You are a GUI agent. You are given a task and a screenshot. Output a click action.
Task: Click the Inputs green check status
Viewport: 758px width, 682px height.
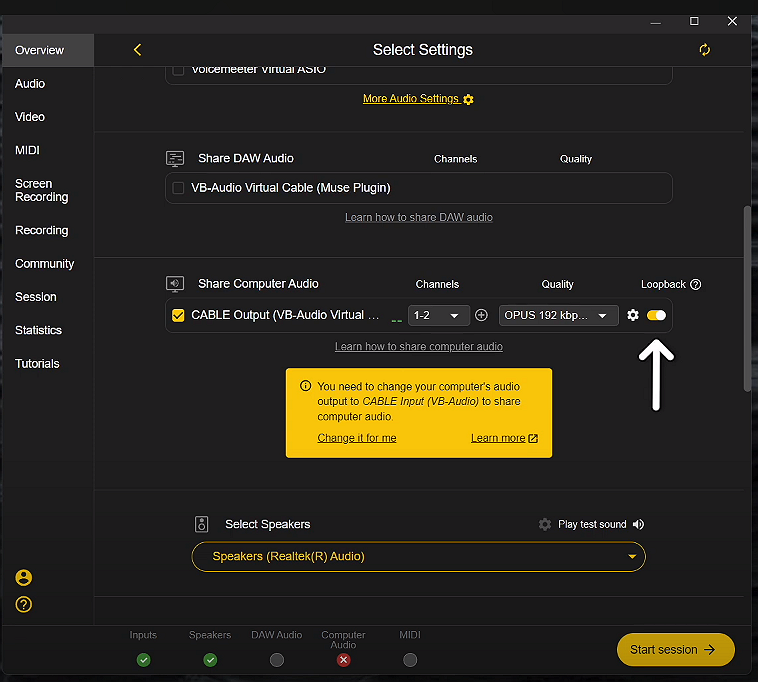click(144, 660)
